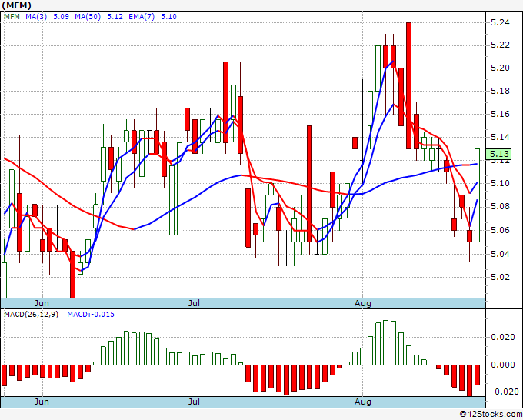Click Aug on the MACD panel date axis
Screen dimensions: 523x420
tap(362, 402)
